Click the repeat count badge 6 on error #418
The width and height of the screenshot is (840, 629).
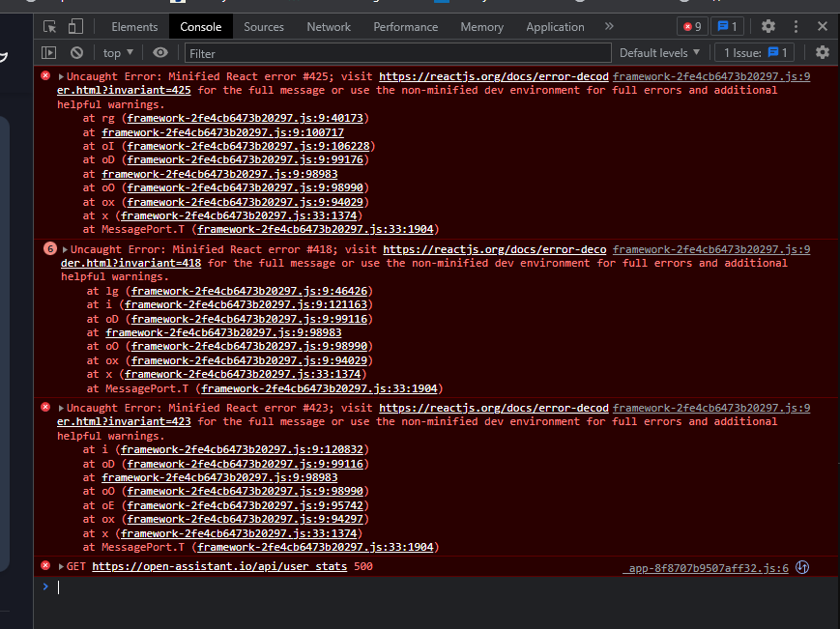[50, 249]
